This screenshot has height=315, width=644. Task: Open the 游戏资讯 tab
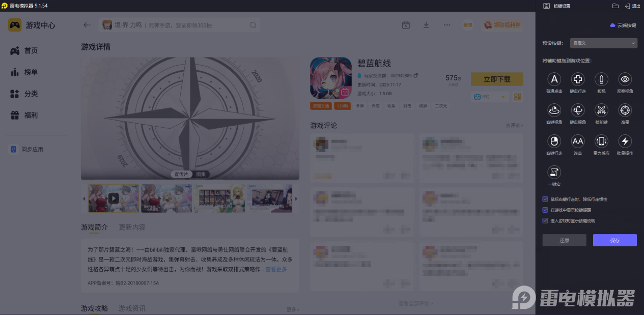tap(131, 308)
